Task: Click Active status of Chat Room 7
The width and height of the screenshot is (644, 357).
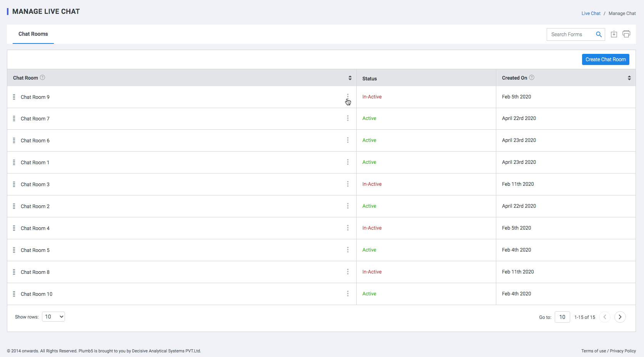Action: pos(369,118)
